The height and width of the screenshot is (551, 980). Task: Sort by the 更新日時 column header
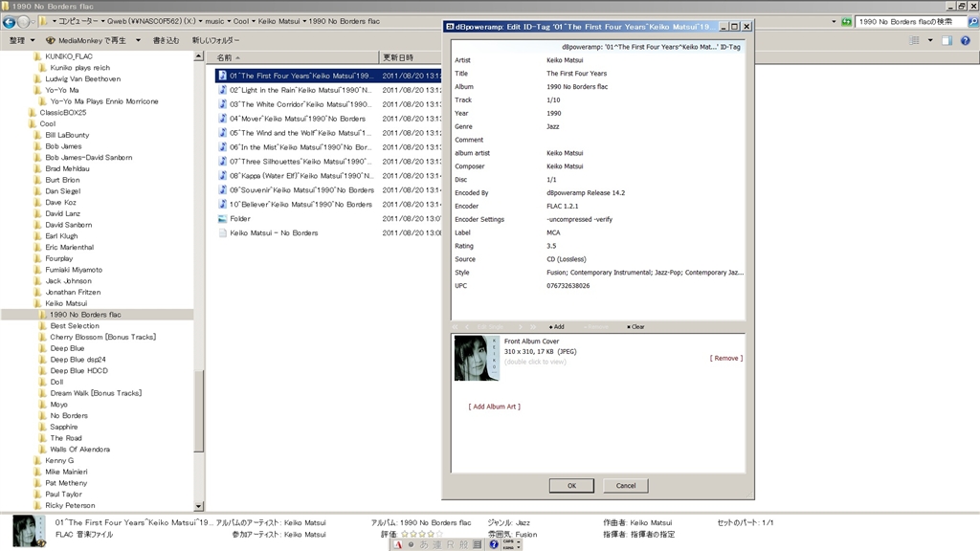click(x=411, y=57)
